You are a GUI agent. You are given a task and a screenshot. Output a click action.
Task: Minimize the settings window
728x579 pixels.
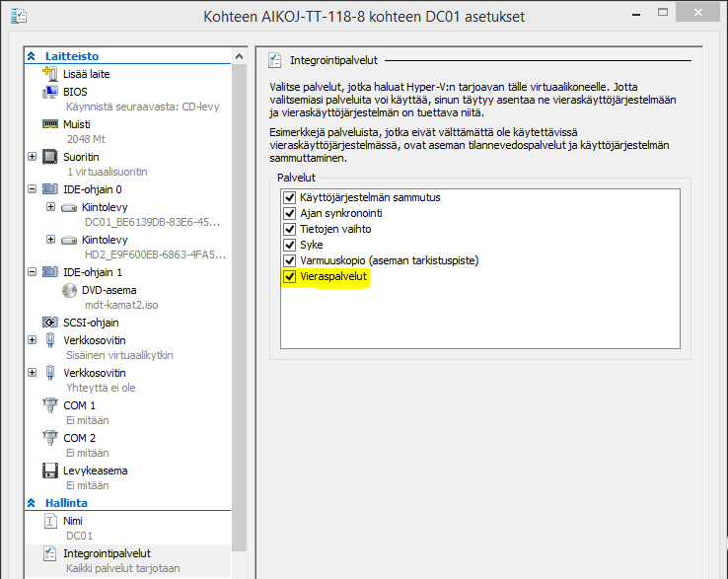tap(636, 14)
